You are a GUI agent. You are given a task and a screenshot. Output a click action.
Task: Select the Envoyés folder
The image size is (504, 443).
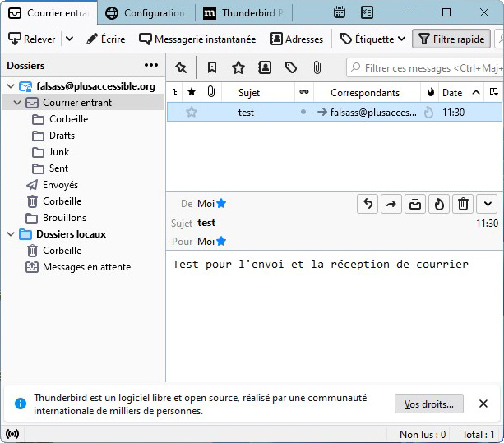coord(60,185)
